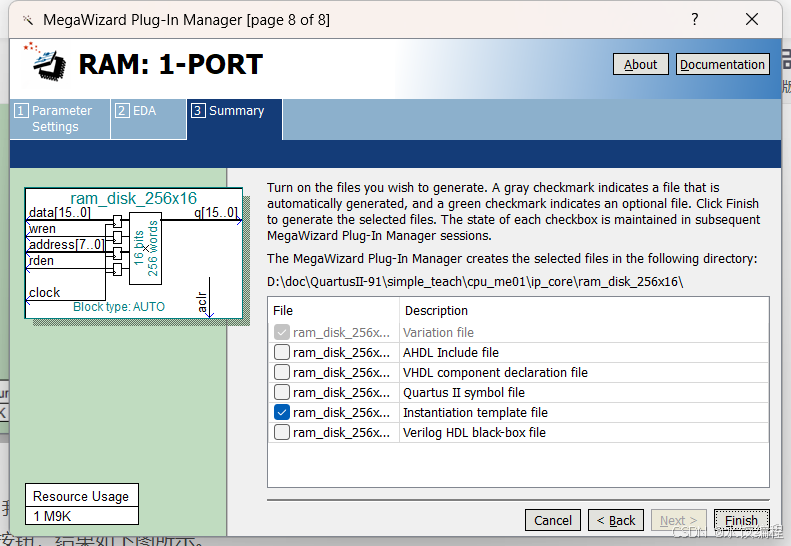Click the data[15..0] port label
The height and width of the screenshot is (546, 791).
pyautogui.click(x=60, y=212)
